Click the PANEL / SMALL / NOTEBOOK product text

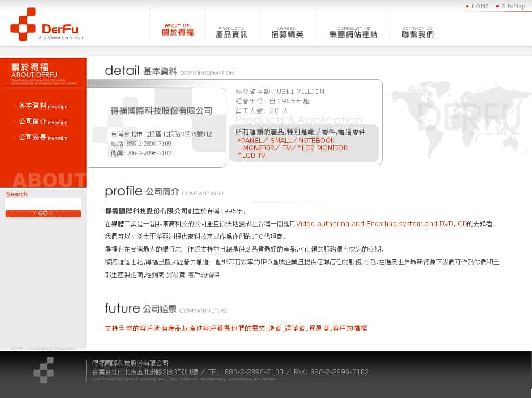pyautogui.click(x=287, y=140)
